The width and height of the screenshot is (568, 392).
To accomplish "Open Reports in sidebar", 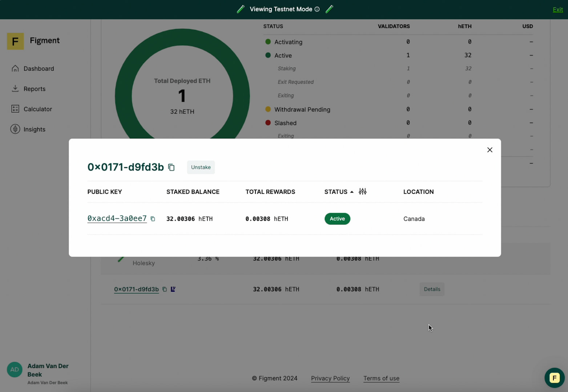I will click(x=34, y=89).
